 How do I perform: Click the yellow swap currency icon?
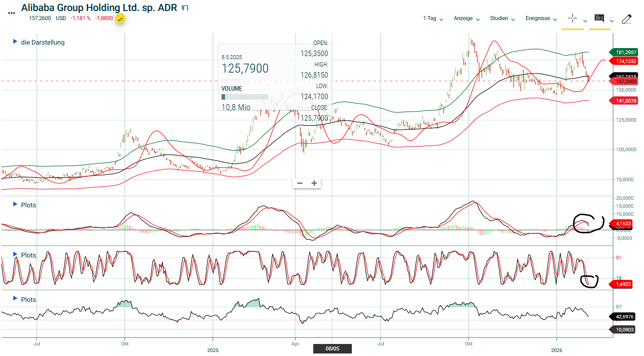click(x=120, y=19)
